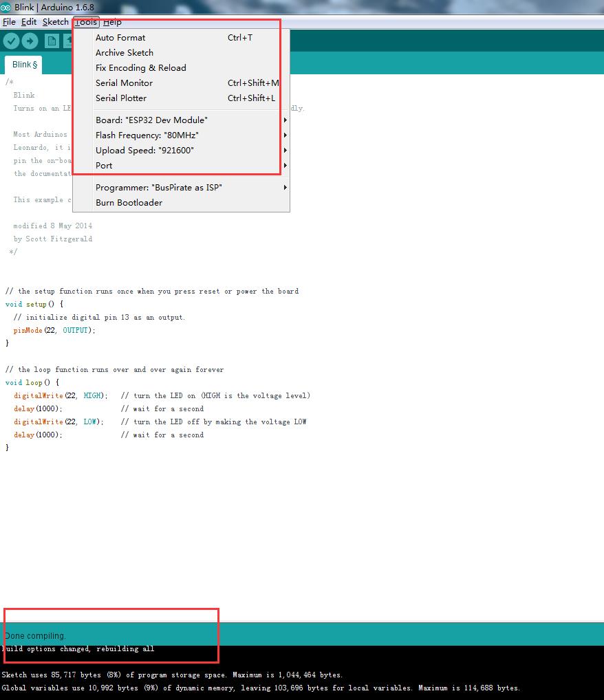The image size is (604, 700).
Task: Open the Sketch menu
Action: click(x=56, y=22)
